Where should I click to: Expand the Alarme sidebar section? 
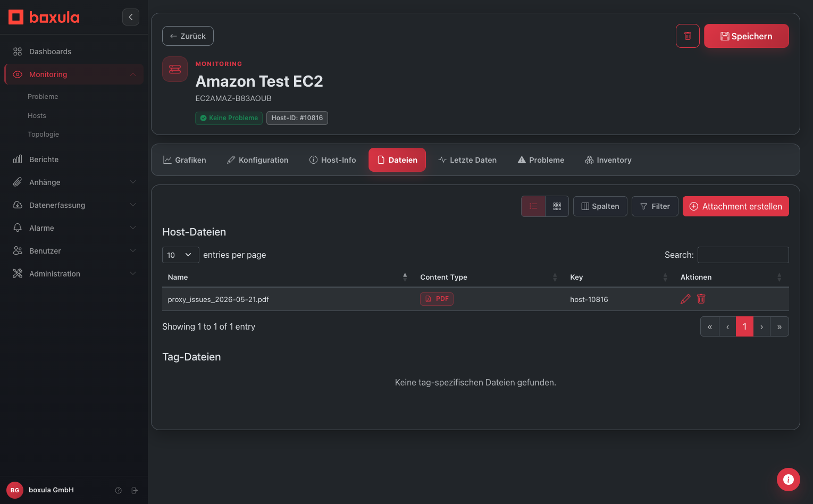point(74,228)
